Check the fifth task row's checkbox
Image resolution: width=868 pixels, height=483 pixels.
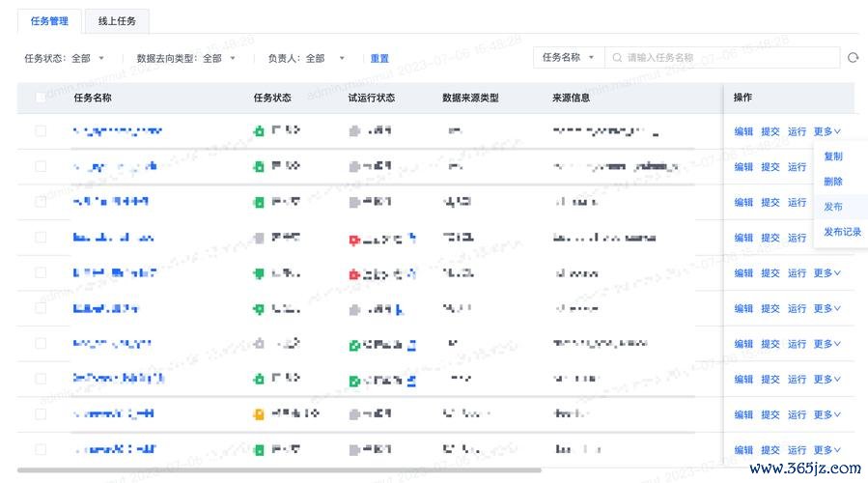[41, 272]
